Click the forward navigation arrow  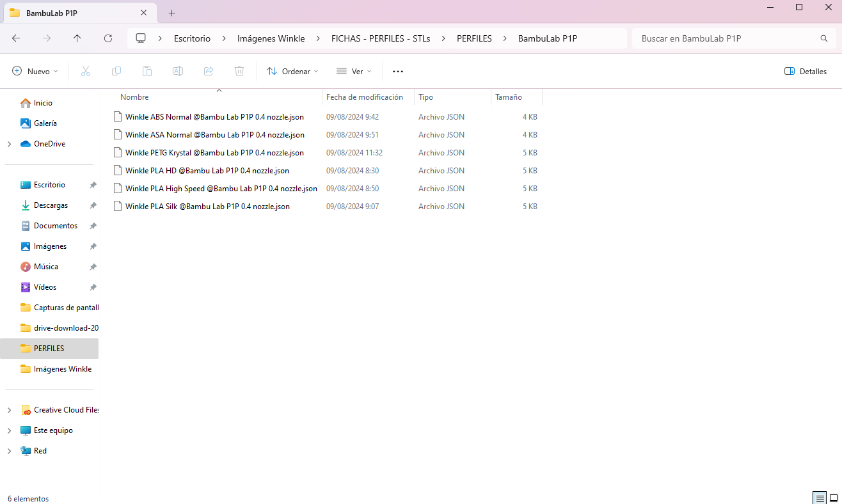click(47, 38)
